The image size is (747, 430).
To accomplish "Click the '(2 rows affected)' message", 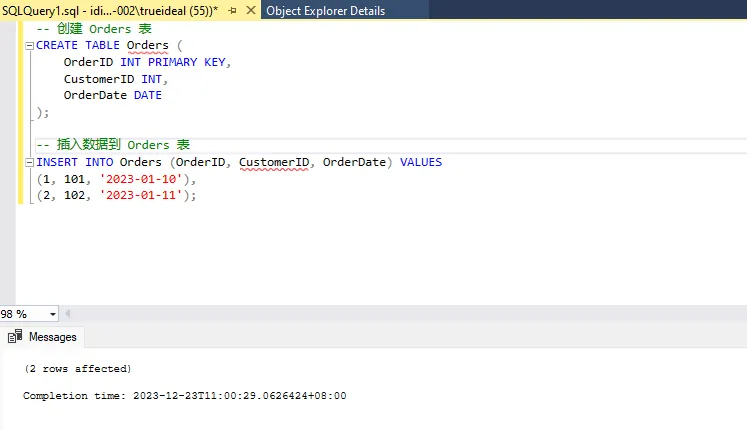I will click(78, 369).
